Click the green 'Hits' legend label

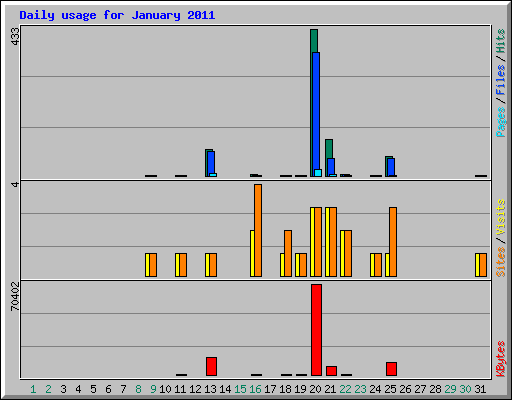501,41
